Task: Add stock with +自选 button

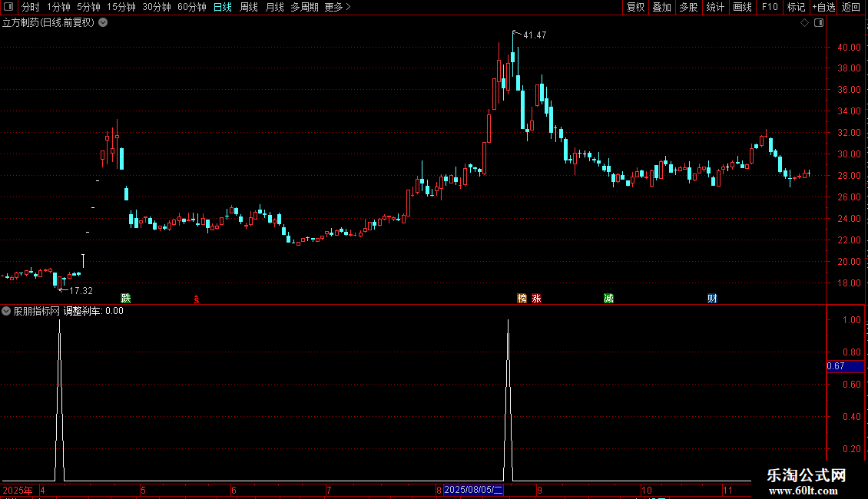Action: pos(823,7)
